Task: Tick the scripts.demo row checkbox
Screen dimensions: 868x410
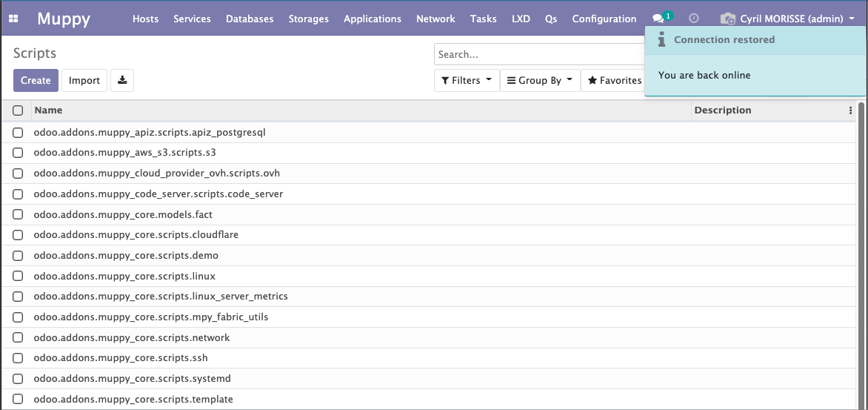Action: coord(18,256)
